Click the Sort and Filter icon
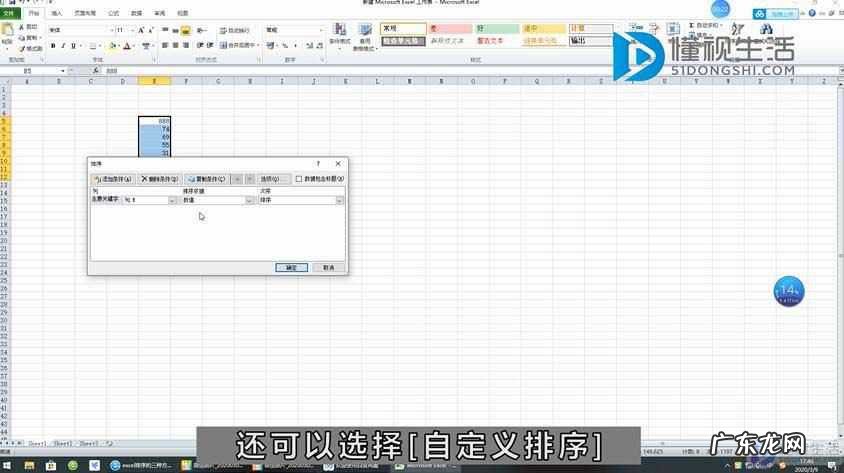Image resolution: width=844 pixels, height=473 pixels. pyautogui.click(x=738, y=29)
